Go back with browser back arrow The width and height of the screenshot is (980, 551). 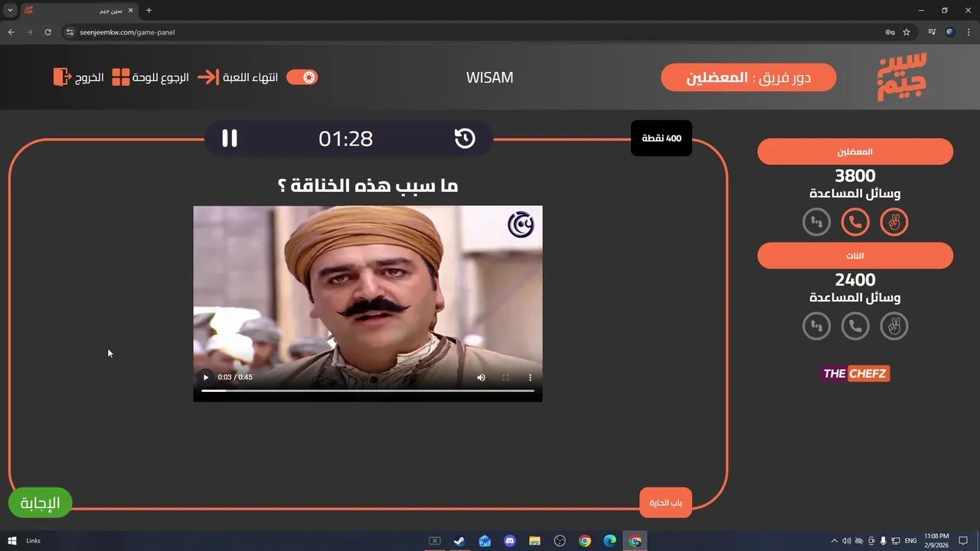pyautogui.click(x=11, y=32)
